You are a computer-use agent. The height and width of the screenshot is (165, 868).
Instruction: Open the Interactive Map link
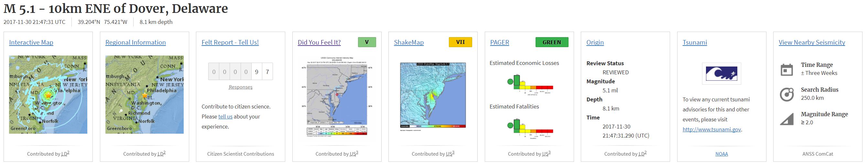[x=31, y=42]
